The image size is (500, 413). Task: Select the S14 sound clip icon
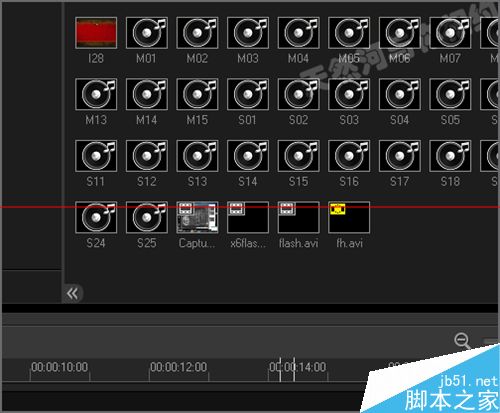(248, 156)
